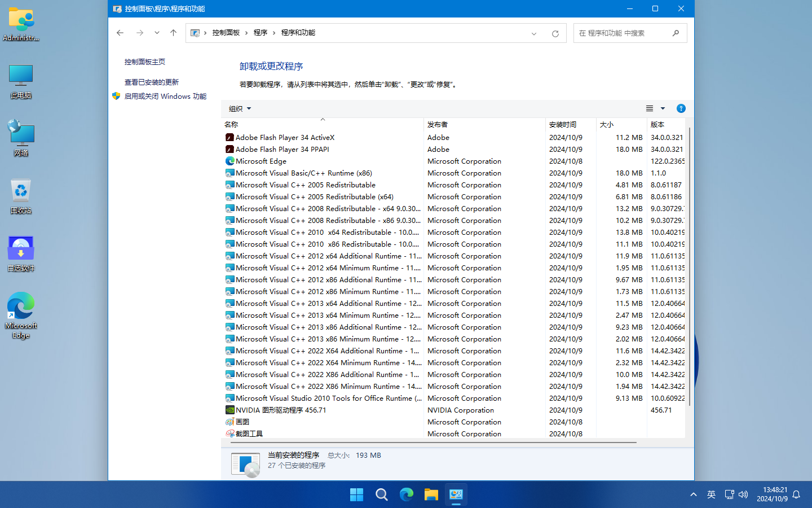This screenshot has height=508, width=812.
Task: Open Microsoft Edge desktop shortcut
Action: click(21, 316)
